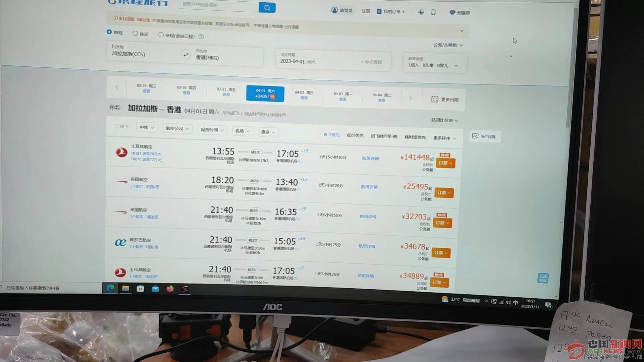Viewport: 644px width, 362px height.
Task: Click the blue search magnifier button
Action: [x=267, y=7]
